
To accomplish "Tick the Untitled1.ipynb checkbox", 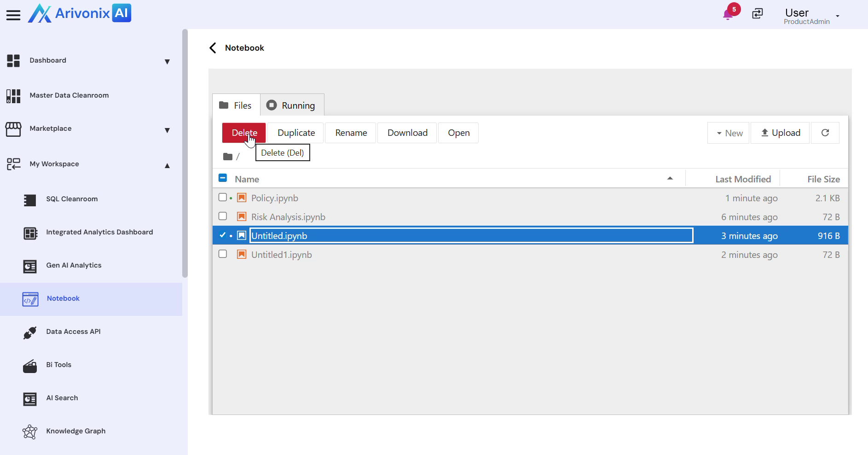I will pos(223,254).
